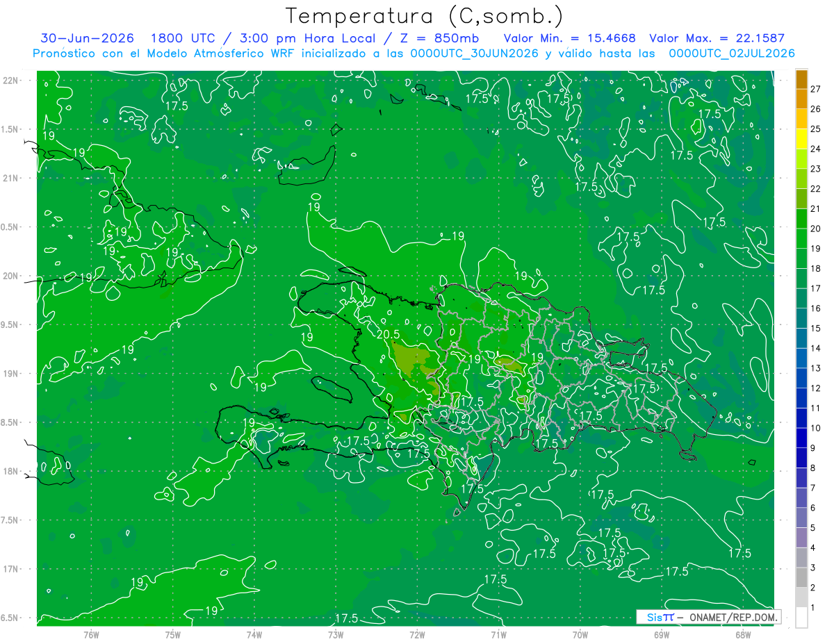Click the '70W' longitude axis label
This screenshot has height=644, width=834.
point(580,635)
